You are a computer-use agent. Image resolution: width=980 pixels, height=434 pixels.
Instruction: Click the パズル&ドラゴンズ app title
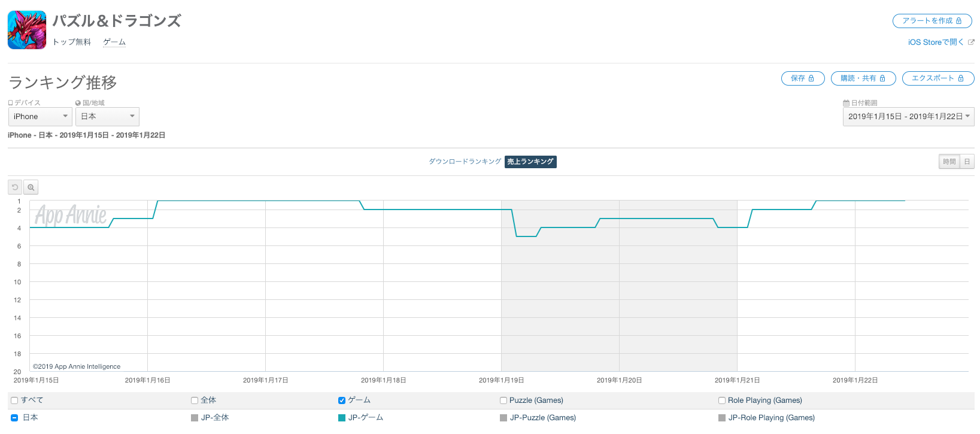coord(117,21)
